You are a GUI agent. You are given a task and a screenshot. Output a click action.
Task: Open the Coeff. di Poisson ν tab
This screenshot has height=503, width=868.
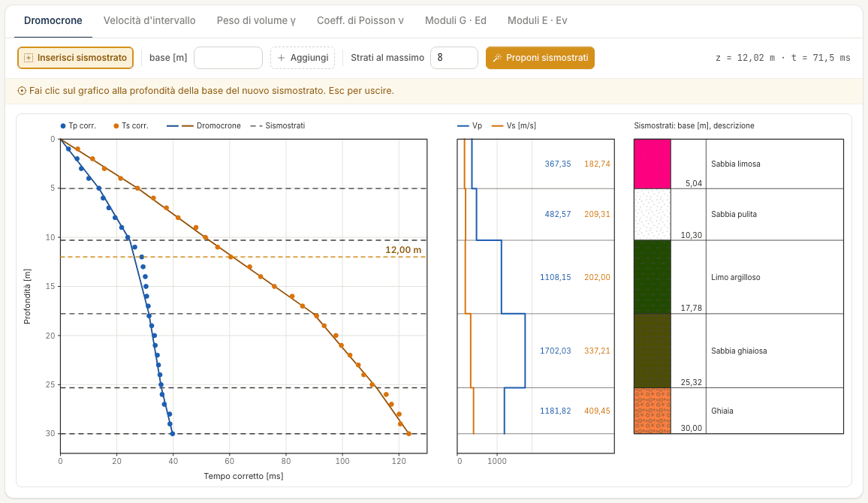[360, 21]
